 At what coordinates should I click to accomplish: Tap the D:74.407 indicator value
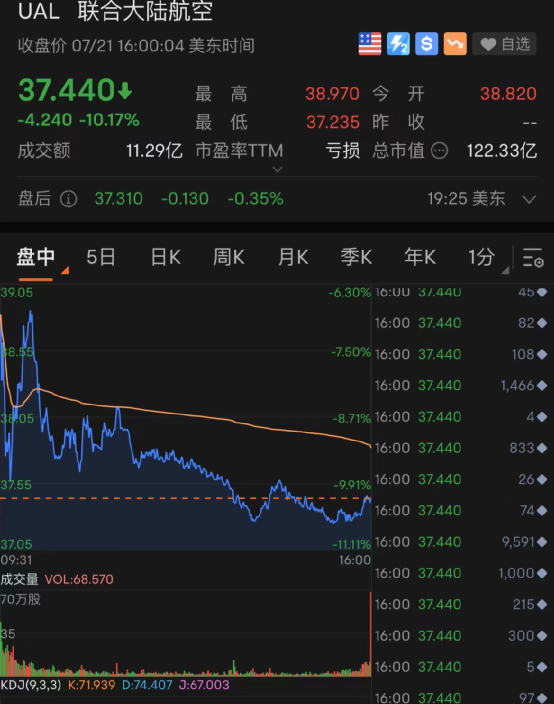pyautogui.click(x=147, y=685)
